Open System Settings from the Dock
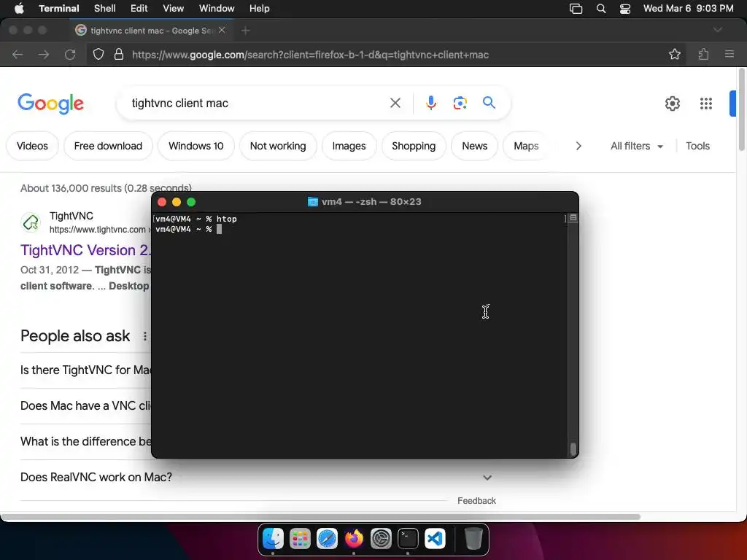Image resolution: width=747 pixels, height=560 pixels. click(381, 539)
